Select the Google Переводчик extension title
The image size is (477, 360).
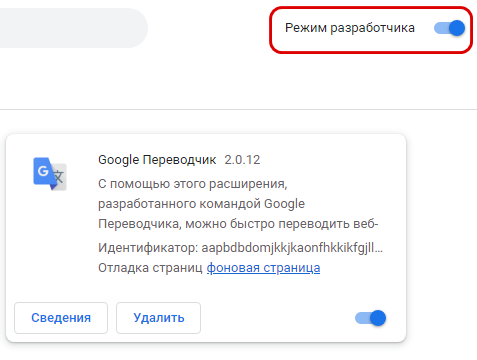pyautogui.click(x=157, y=160)
